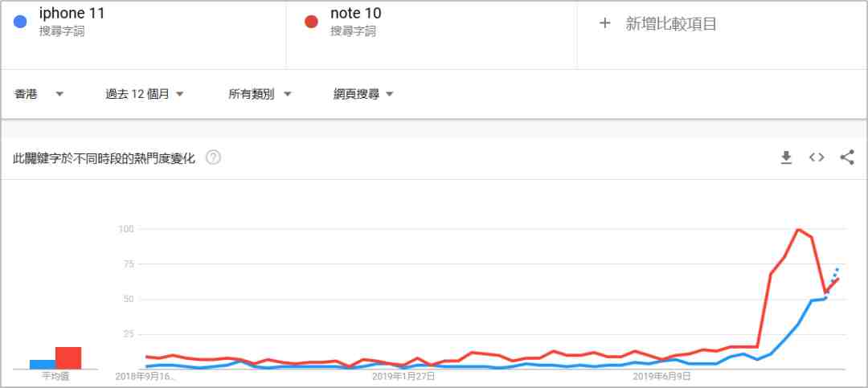Click 新增比較項目 to add a term
This screenshot has width=868, height=388.
(x=671, y=23)
